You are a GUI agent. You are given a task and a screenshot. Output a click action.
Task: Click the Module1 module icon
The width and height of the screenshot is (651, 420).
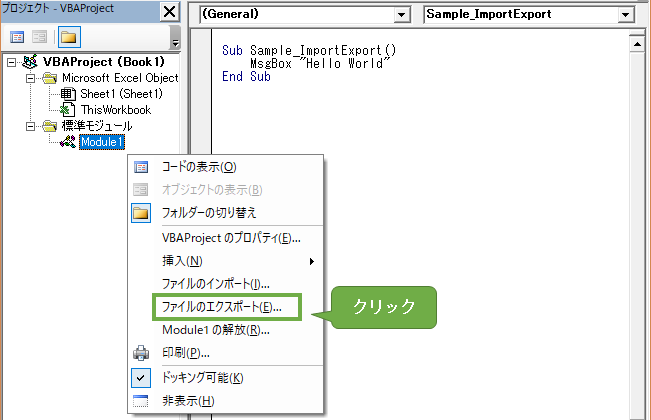coord(68,142)
